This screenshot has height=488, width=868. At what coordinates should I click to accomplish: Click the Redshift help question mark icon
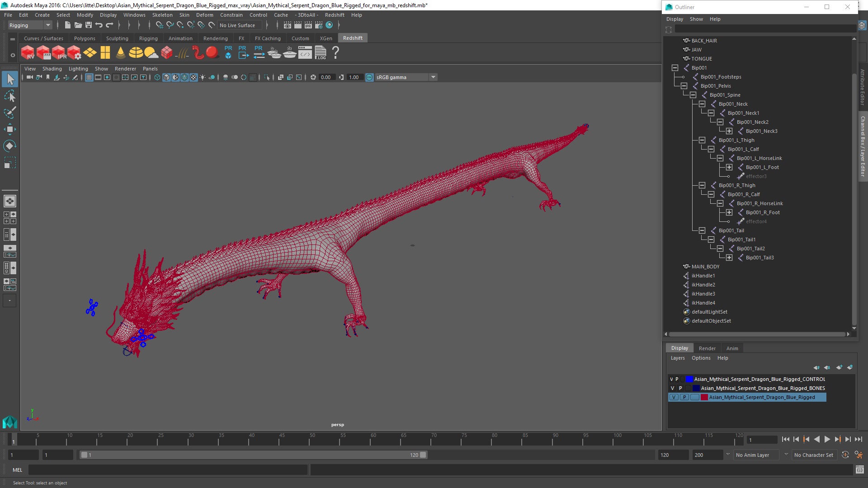[x=335, y=53]
